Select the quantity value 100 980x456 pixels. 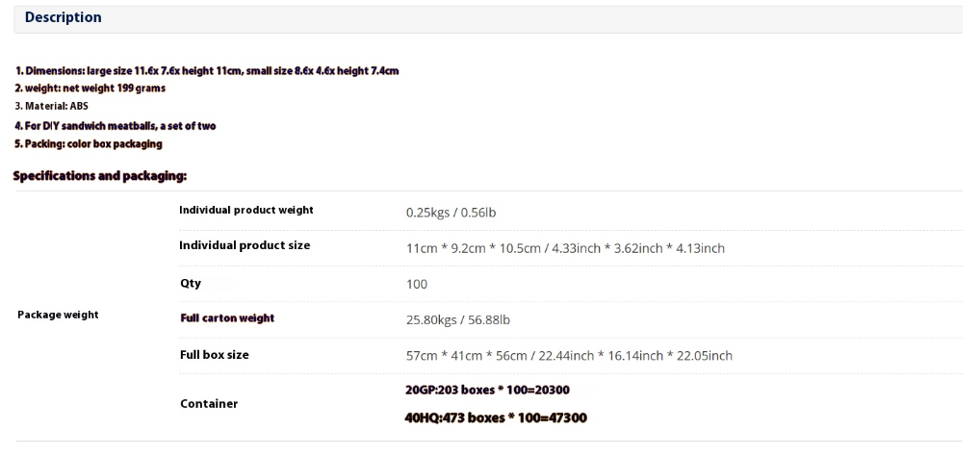pyautogui.click(x=417, y=284)
